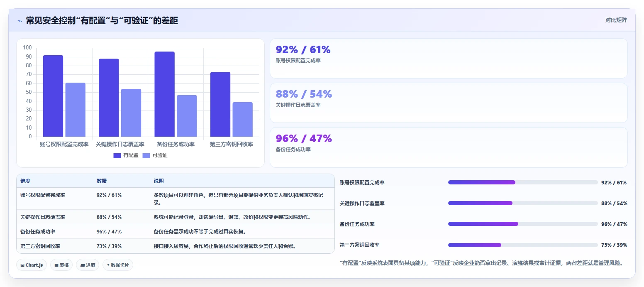Image resolution: width=644 pixels, height=287 pixels.
Task: Click the 账号权限配置完成率 label beside the progress bar
Action: [x=362, y=183]
